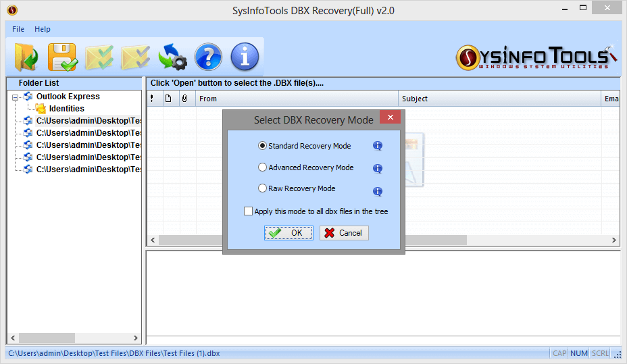Click the email list right scroll arrow

tap(613, 240)
